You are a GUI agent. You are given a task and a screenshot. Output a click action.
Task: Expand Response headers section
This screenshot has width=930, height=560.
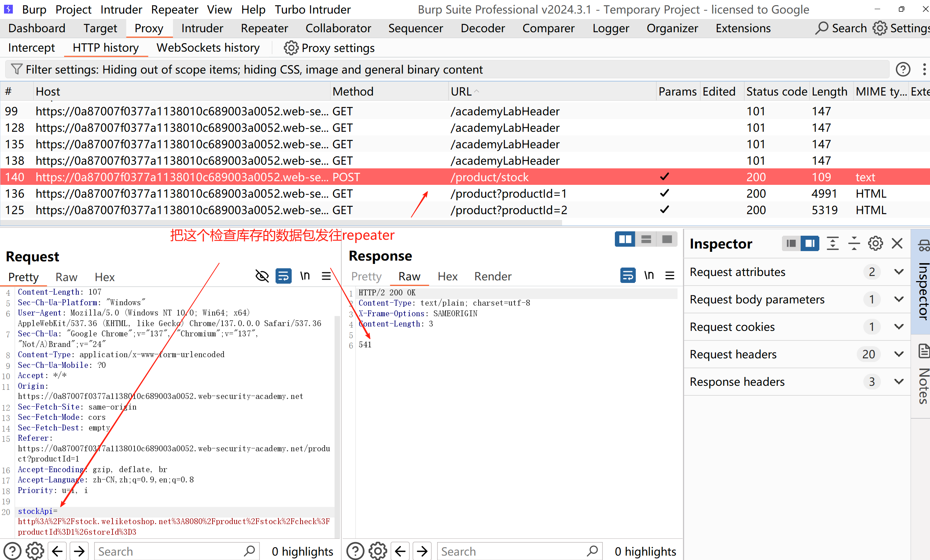coord(899,382)
